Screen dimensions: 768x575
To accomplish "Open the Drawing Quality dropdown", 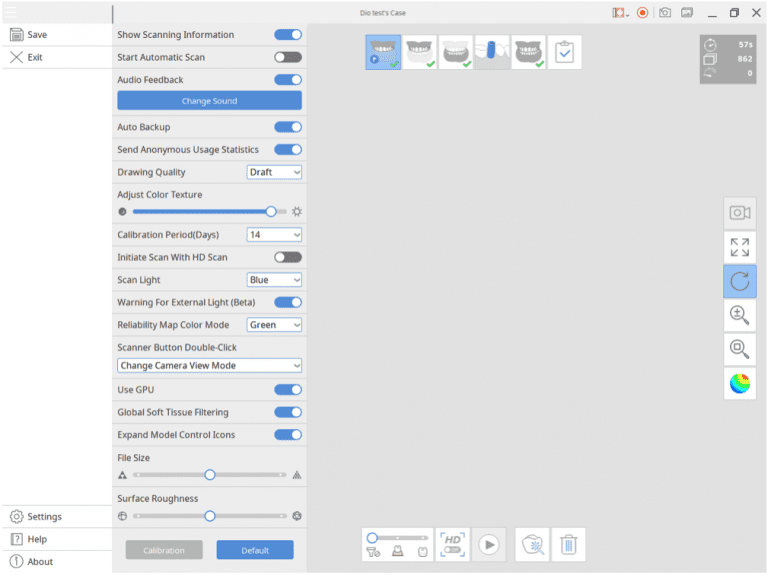I will coord(274,172).
